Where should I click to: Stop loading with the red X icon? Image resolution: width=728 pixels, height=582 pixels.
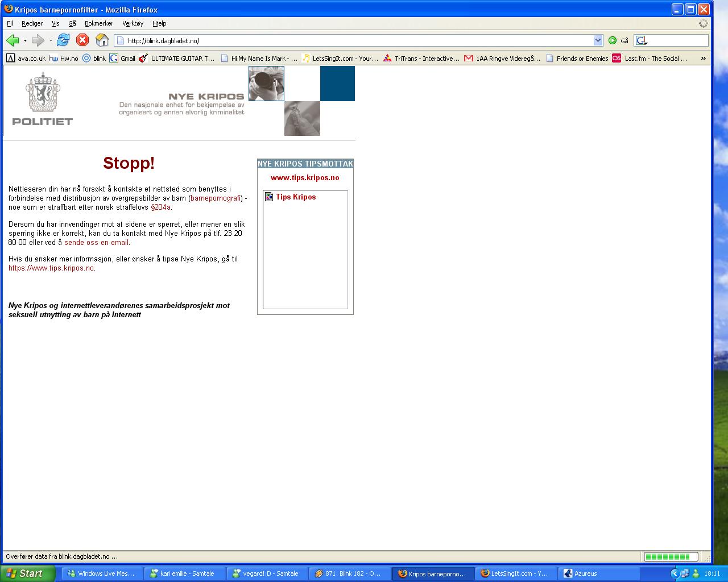(x=82, y=40)
